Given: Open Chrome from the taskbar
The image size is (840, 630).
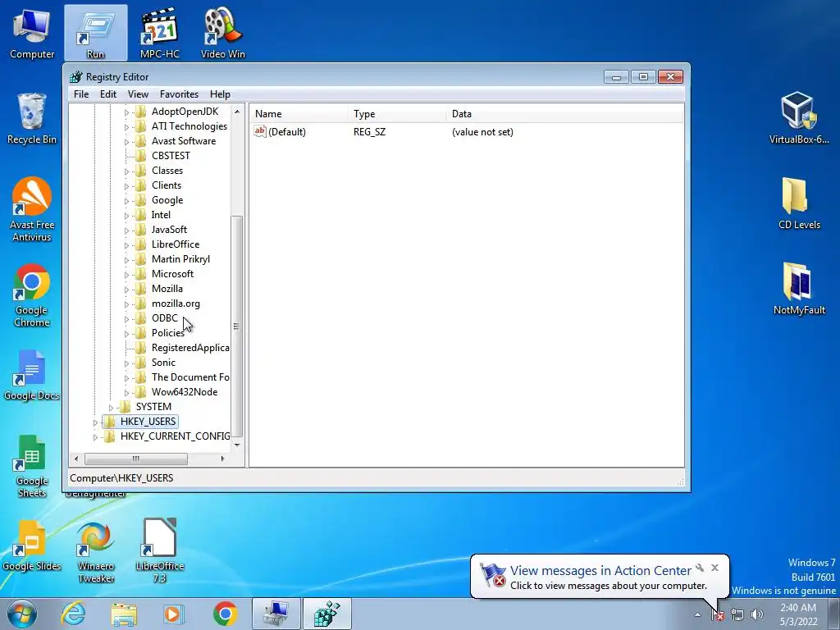Looking at the screenshot, I should [x=225, y=614].
